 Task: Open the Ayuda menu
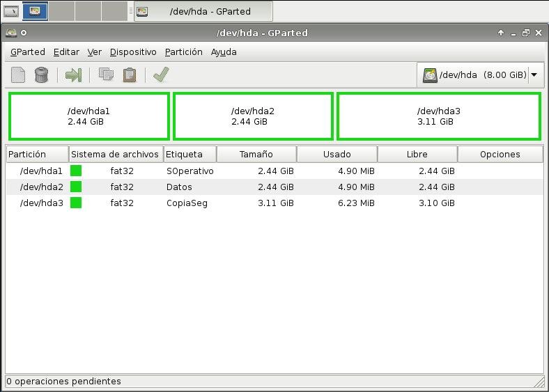tap(224, 52)
